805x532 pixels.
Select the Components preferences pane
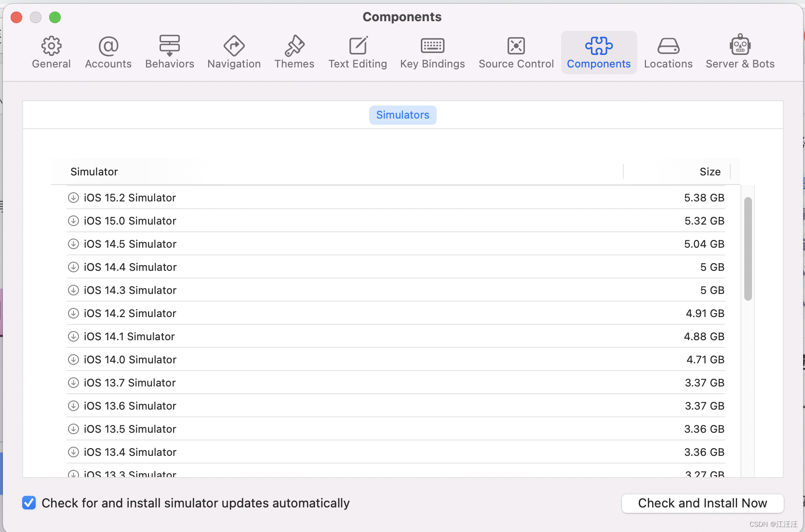pyautogui.click(x=599, y=53)
